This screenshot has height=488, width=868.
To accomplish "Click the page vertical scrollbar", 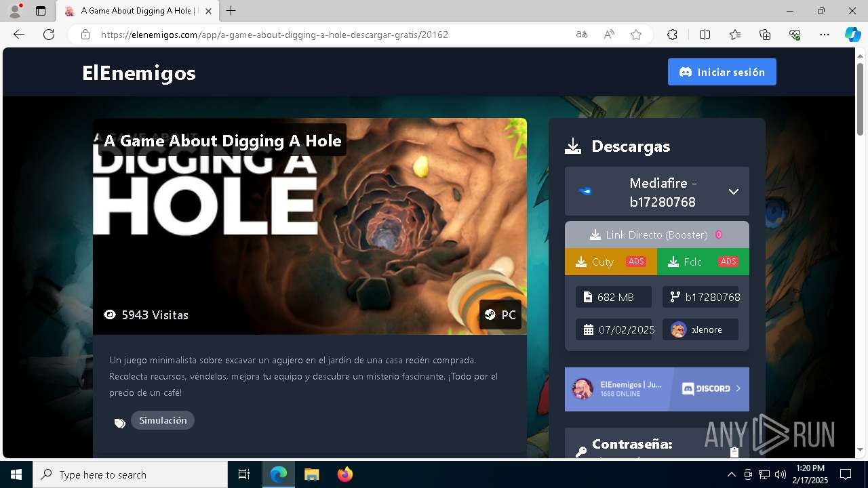I will [861, 98].
